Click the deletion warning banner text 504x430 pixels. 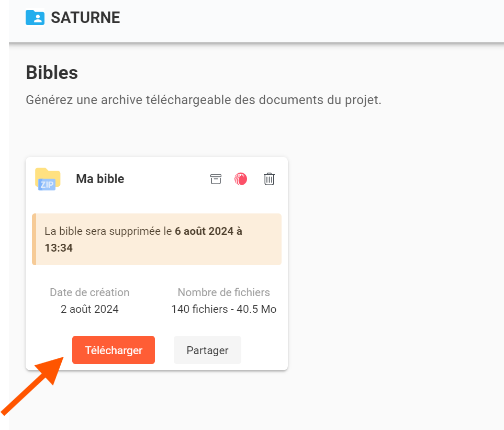click(x=109, y=231)
